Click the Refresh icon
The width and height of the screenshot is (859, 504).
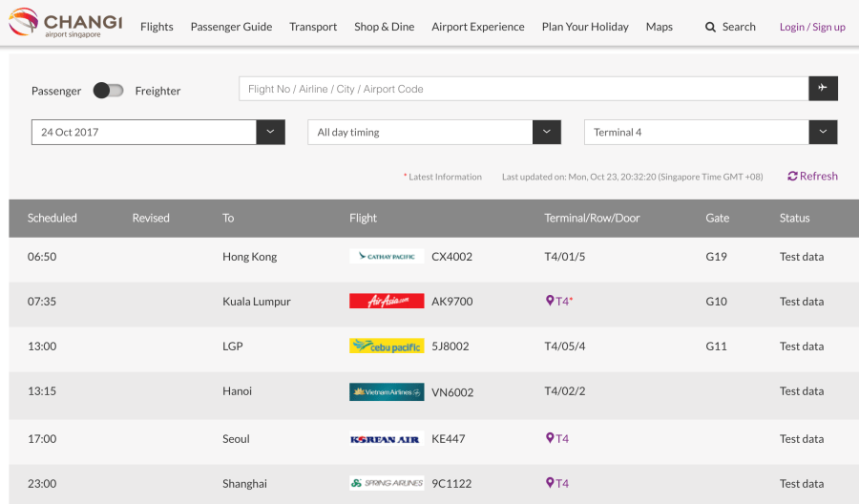pyautogui.click(x=792, y=177)
